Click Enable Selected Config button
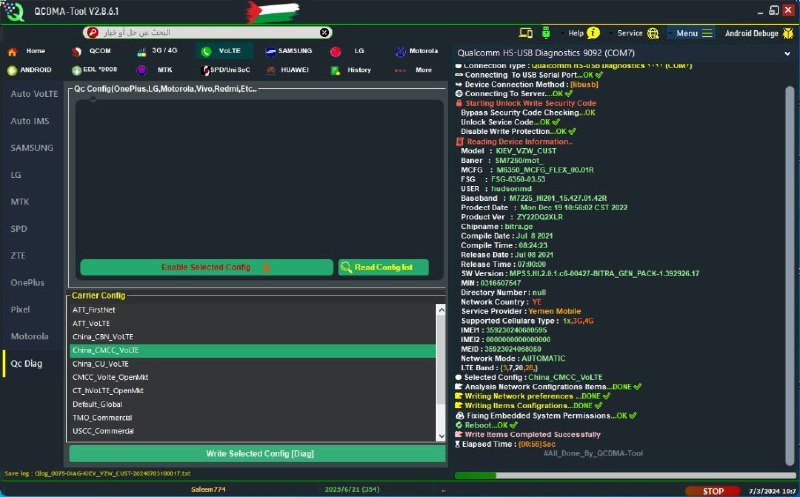Image resolution: width=800 pixels, height=497 pixels. (207, 267)
